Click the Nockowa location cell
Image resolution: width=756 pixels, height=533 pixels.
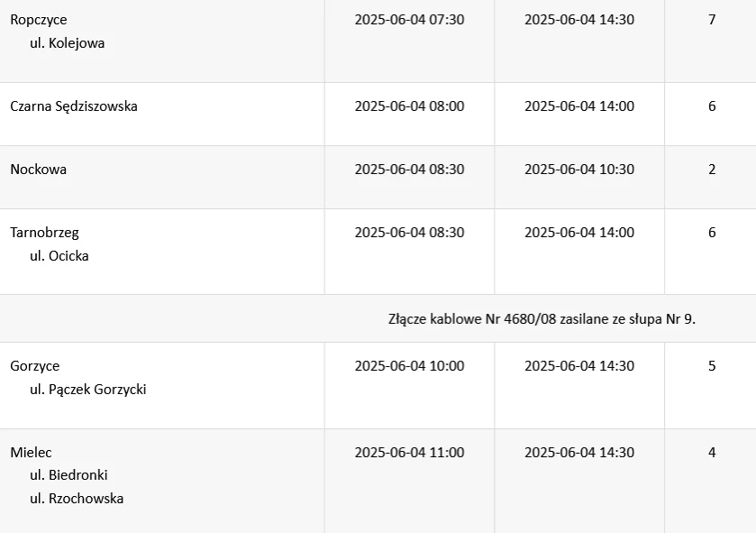38,170
